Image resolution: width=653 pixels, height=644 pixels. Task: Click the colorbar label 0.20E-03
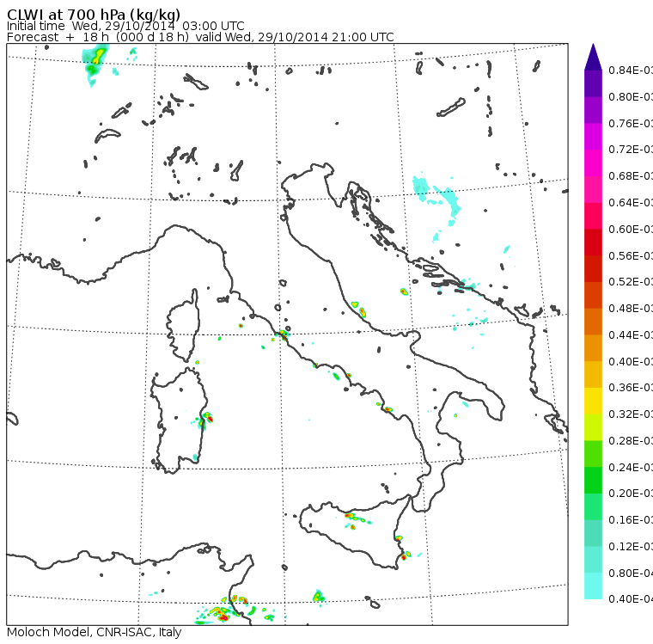[631, 494]
